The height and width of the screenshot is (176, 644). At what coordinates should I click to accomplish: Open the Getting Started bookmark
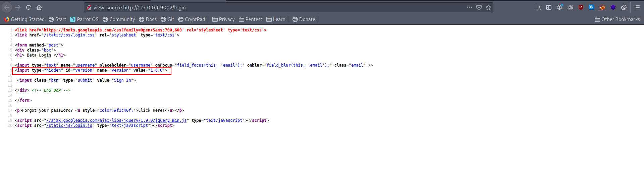tap(24, 19)
